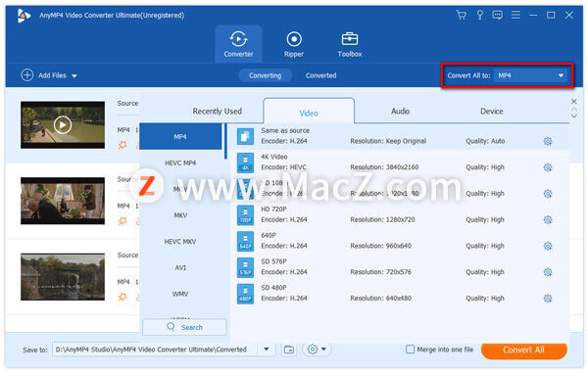The height and width of the screenshot is (372, 588).
Task: Select the SD 576P preset icon
Action: (245, 268)
